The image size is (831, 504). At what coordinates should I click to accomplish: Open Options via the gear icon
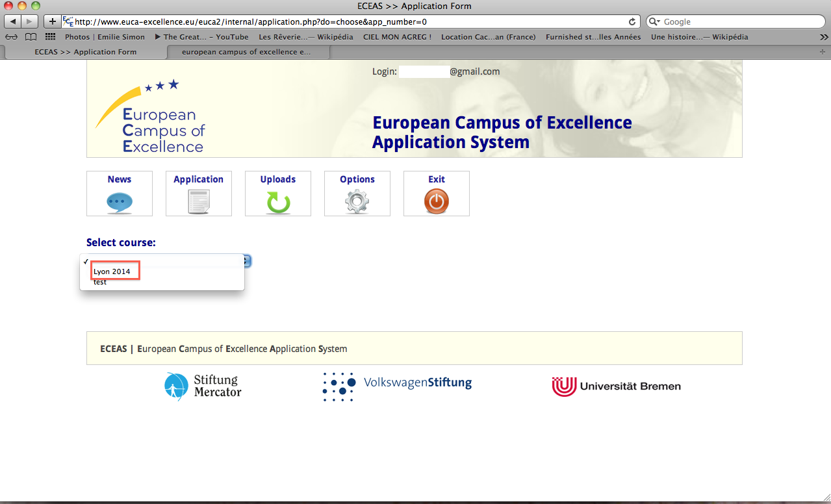point(357,203)
